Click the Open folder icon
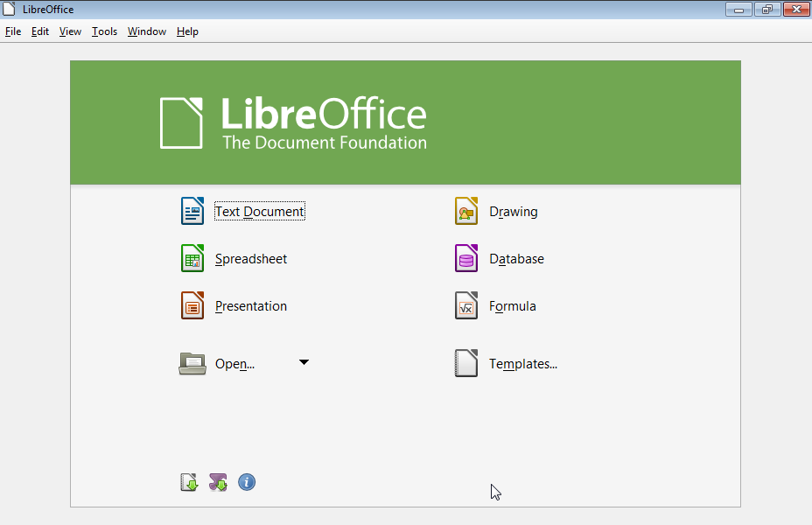This screenshot has width=812, height=525. point(192,363)
